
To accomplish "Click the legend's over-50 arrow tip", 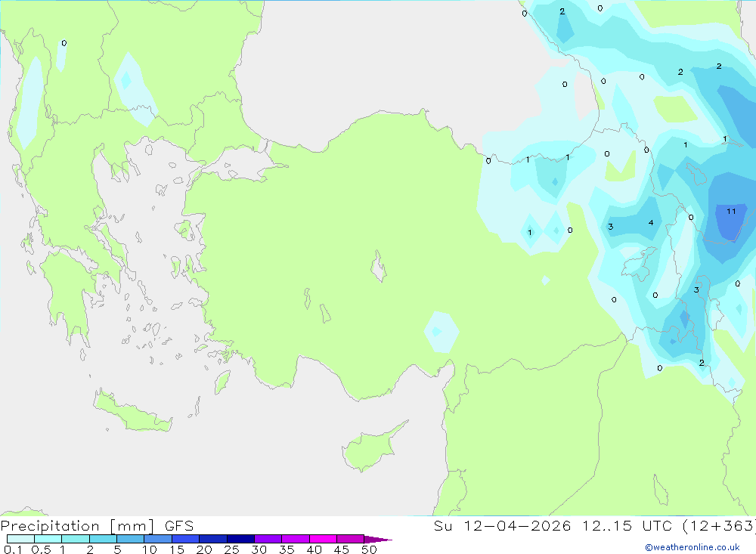I will (378, 539).
